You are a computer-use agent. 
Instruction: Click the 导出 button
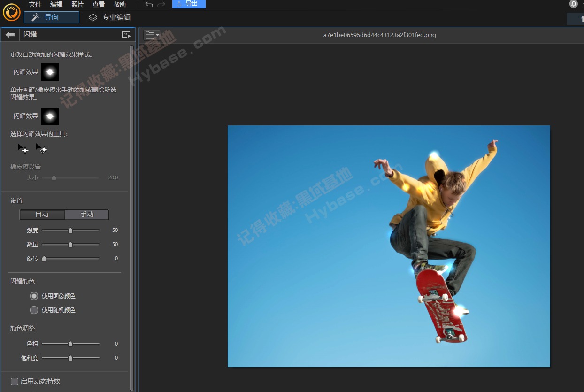189,4
